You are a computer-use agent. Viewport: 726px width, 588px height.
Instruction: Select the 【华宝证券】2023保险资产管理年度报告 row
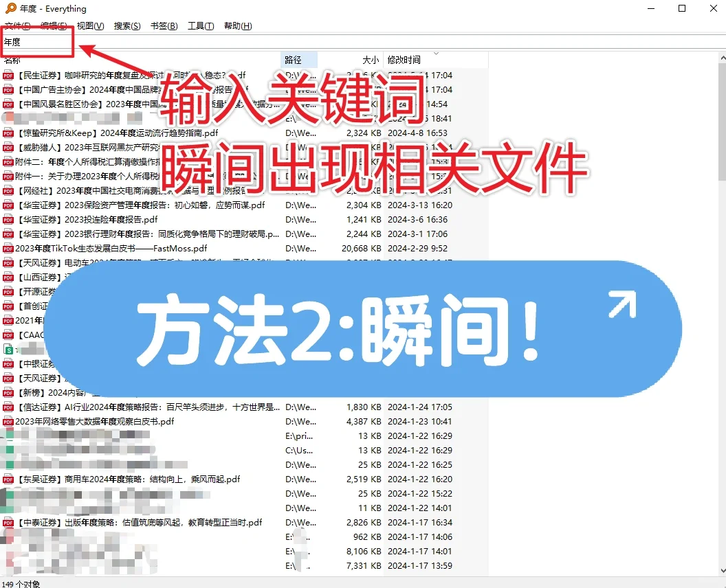click(137, 205)
